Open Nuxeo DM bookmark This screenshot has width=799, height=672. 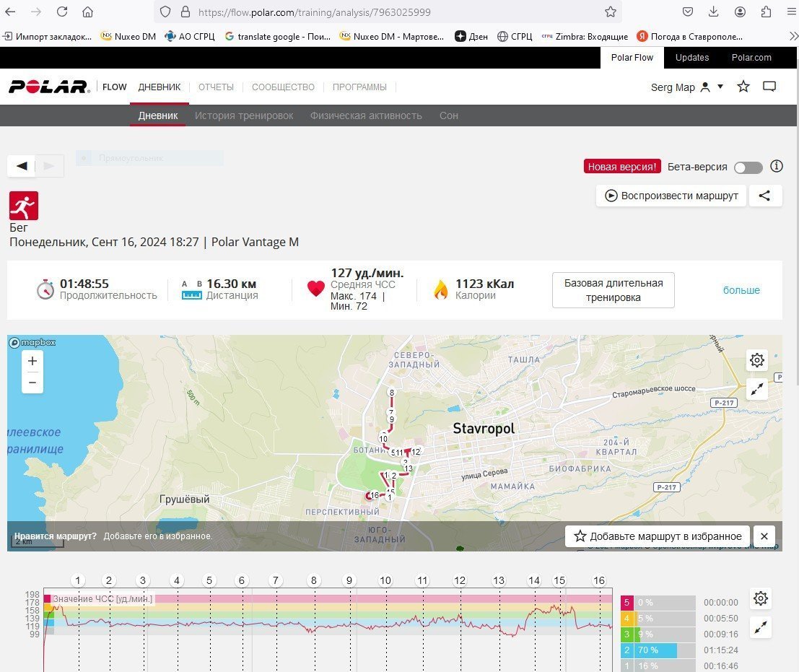click(128, 36)
